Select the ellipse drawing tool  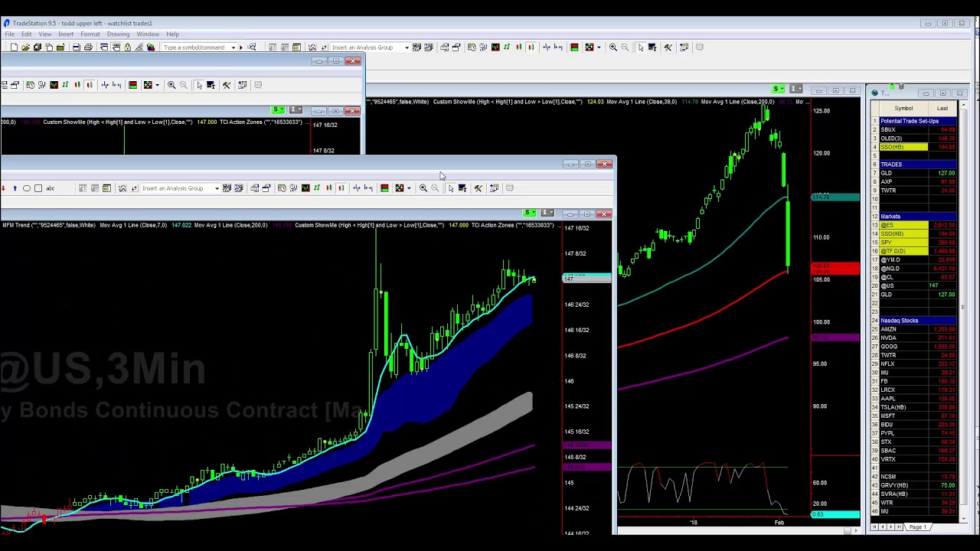click(26, 187)
